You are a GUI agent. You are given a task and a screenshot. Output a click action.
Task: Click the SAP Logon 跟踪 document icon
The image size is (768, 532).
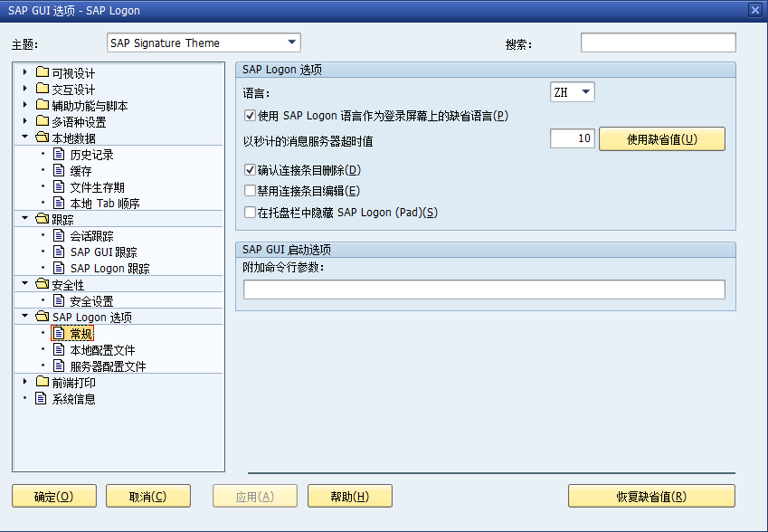(x=59, y=268)
